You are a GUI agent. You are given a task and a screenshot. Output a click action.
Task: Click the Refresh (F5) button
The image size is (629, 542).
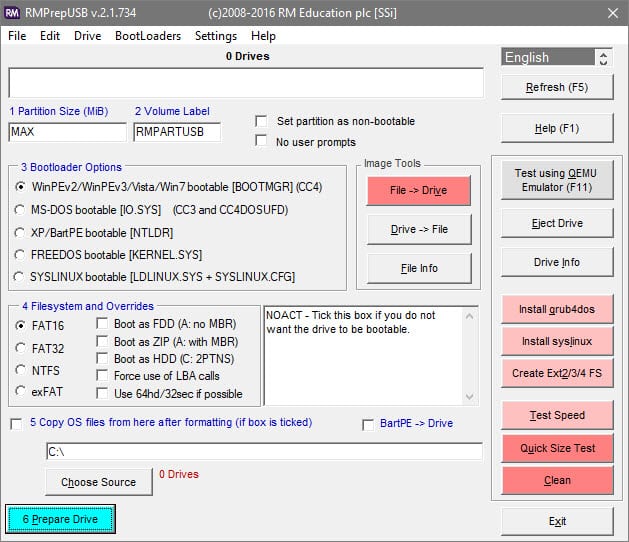557,87
